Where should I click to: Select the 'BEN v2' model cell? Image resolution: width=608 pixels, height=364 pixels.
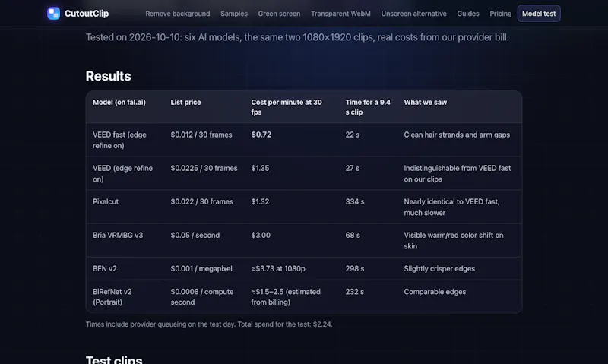tap(105, 269)
